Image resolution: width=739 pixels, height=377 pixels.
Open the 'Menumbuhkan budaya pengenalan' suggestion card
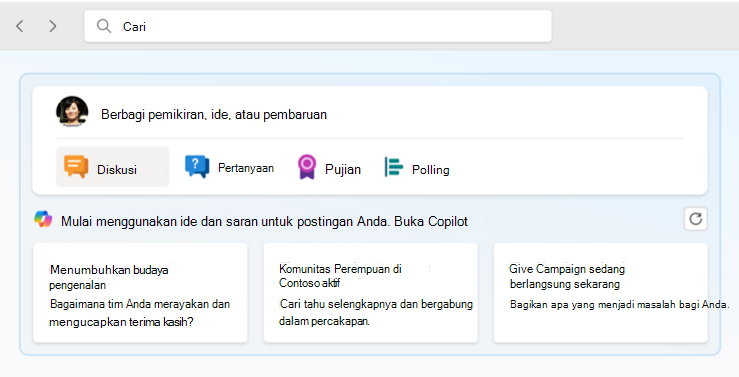(x=140, y=293)
